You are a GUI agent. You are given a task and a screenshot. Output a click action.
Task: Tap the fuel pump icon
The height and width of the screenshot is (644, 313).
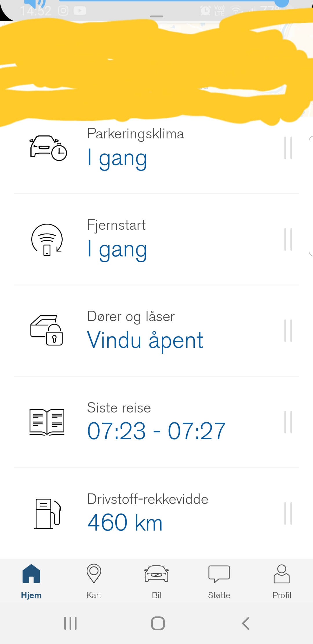coord(48,514)
